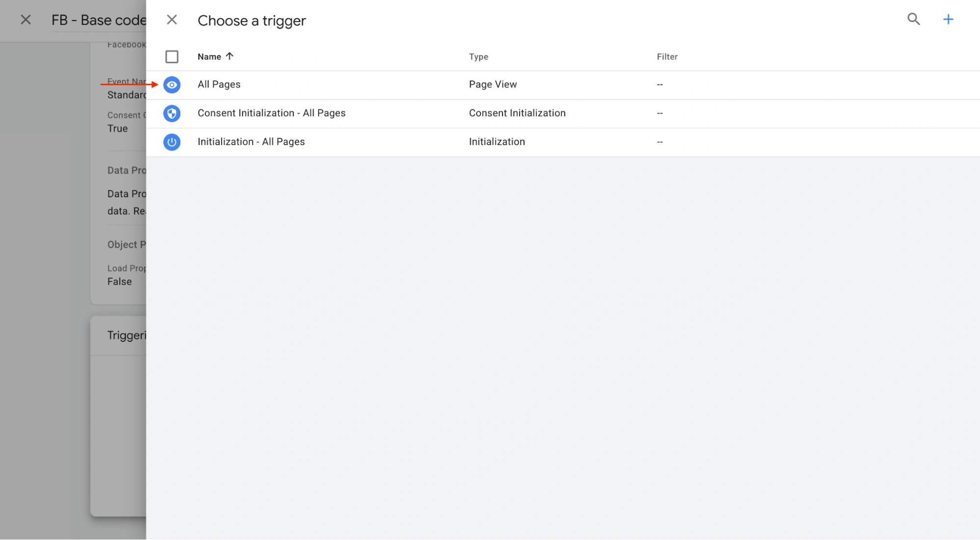
Task: Click the Initialization power icon
Action: pyautogui.click(x=172, y=142)
